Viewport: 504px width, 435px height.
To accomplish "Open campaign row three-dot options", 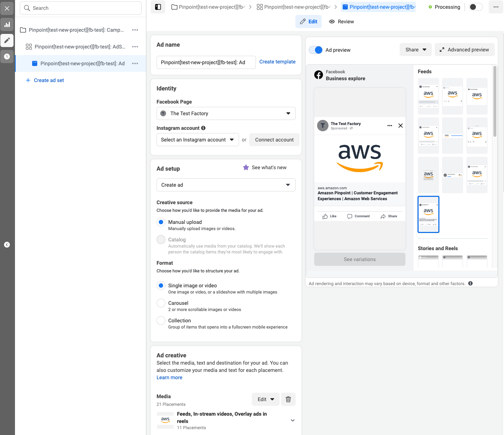I will [x=135, y=30].
